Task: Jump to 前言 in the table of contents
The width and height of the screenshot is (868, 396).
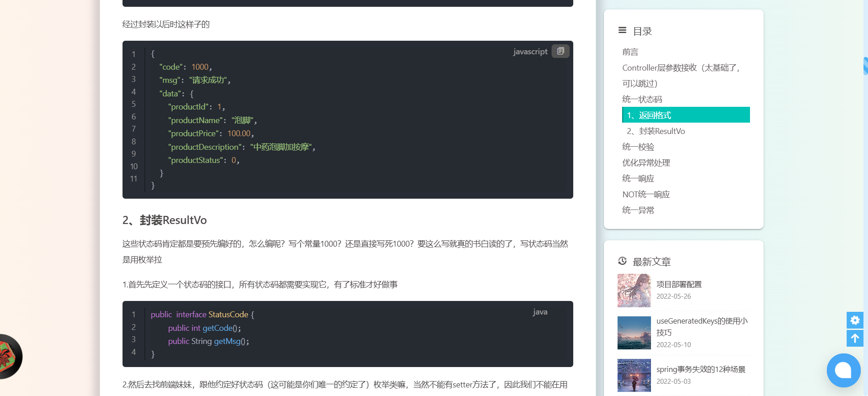Action: coord(630,52)
